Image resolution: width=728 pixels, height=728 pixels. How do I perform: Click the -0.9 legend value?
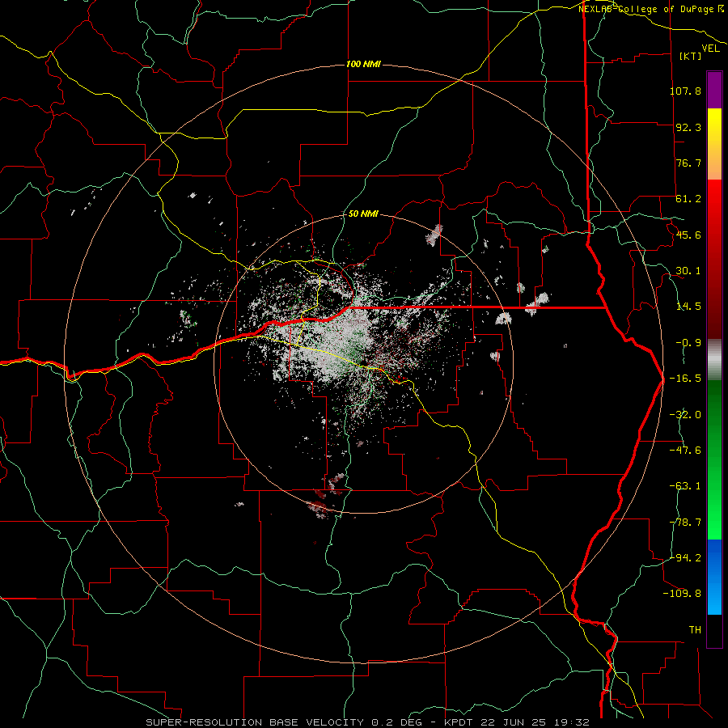(688, 343)
